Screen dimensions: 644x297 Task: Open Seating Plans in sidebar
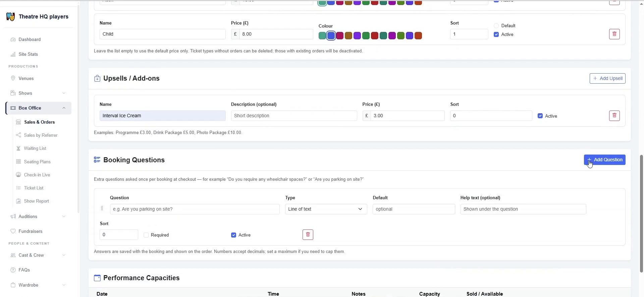pyautogui.click(x=37, y=162)
